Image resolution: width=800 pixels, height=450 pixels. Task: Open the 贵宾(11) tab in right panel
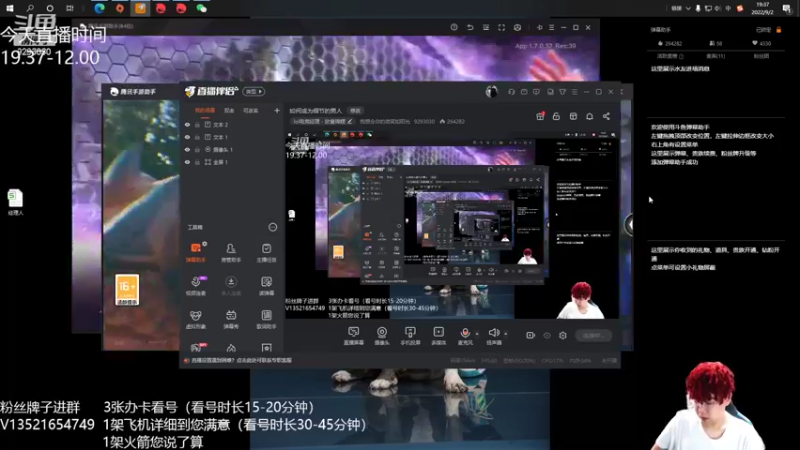pos(715,56)
